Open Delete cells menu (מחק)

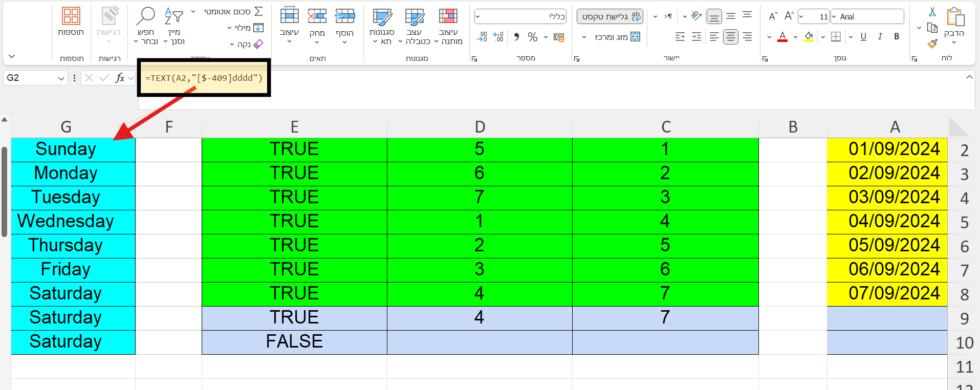click(317, 26)
